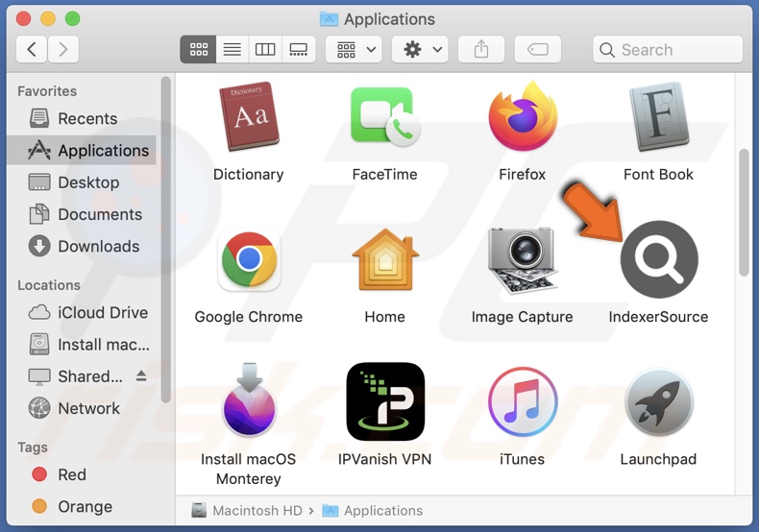The width and height of the screenshot is (759, 532).
Task: Click the Tags section header
Action: 33,447
